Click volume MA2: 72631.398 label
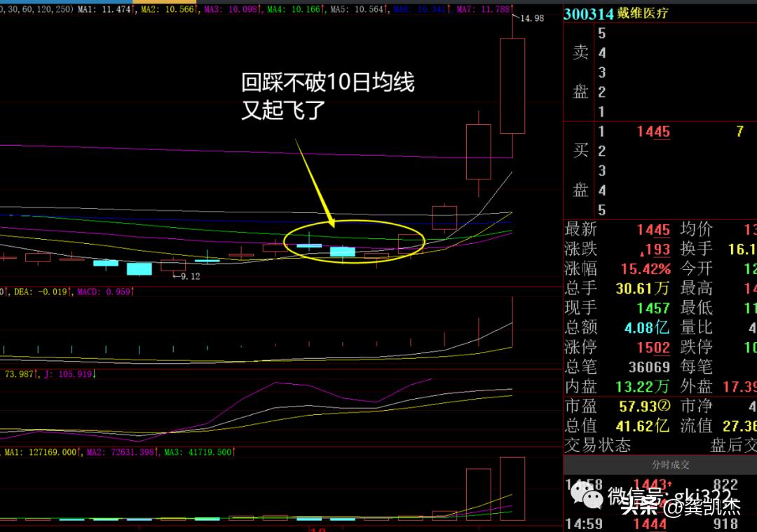The width and height of the screenshot is (757, 532). coord(121,452)
